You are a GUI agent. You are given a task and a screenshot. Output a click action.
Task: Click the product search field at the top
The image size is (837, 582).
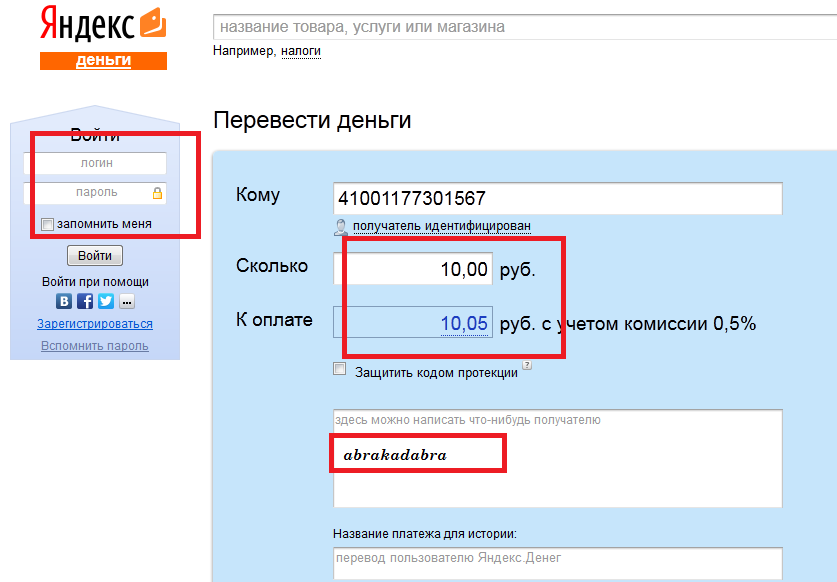click(x=520, y=26)
